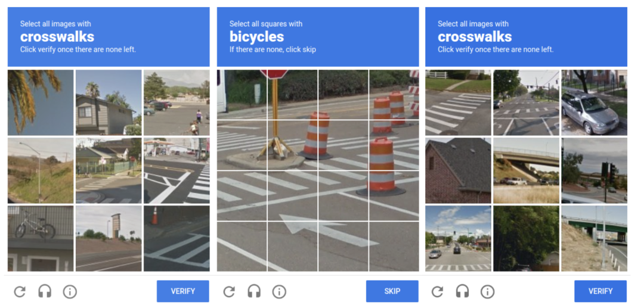Screen dimensions: 644x308
Task: Open info icon in the rightmost crosswalks challenge
Action: [x=488, y=291]
